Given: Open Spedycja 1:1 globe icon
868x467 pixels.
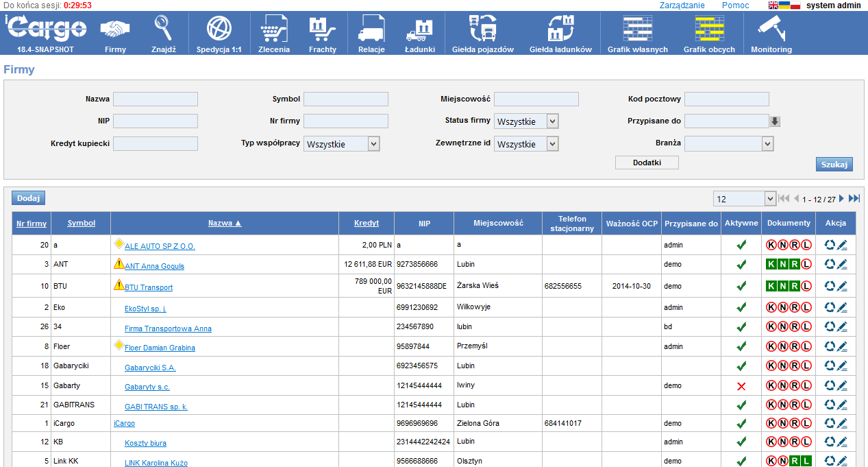Looking at the screenshot, I should coord(219,30).
